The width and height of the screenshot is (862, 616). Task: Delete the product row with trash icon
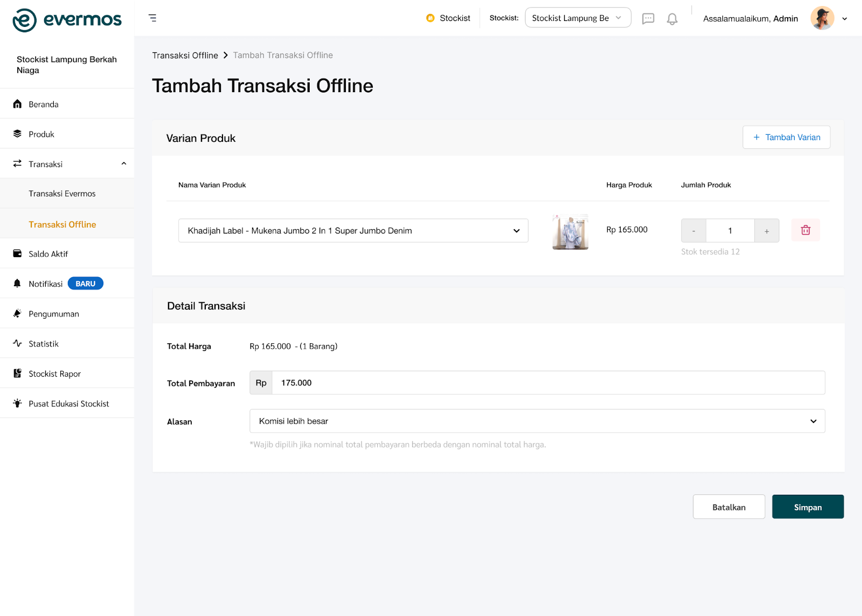(x=805, y=230)
